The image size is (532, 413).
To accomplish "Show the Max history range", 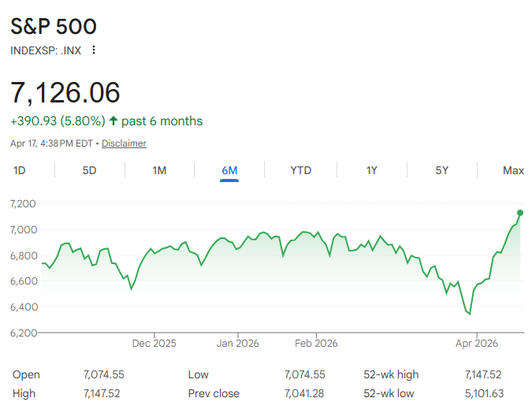I will [x=513, y=170].
